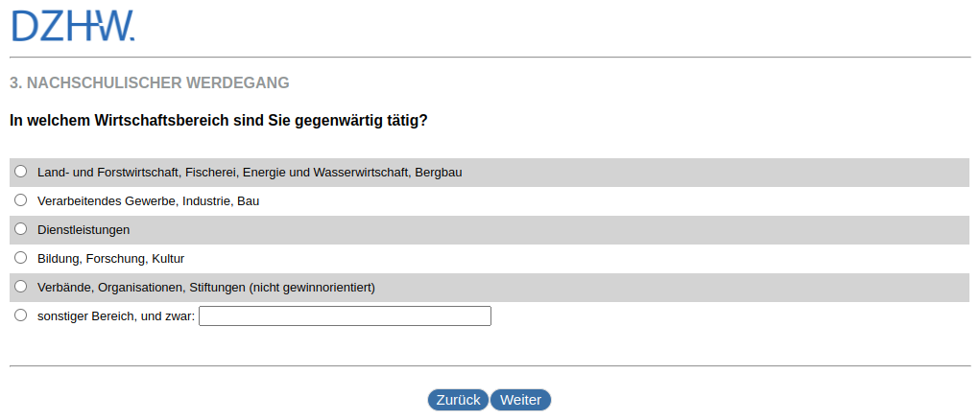The height and width of the screenshot is (420, 980).
Task: Click the 'Land- und Forstwirtschaft, Fischerei' label text
Action: point(250,173)
